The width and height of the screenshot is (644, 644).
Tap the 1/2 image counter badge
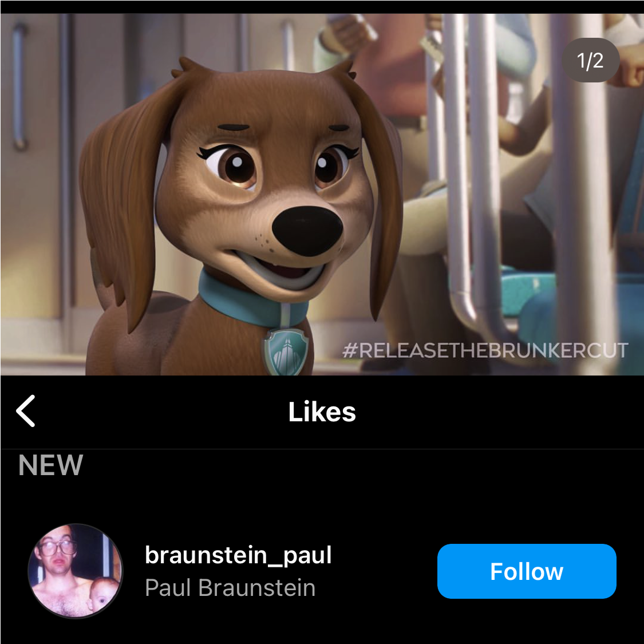(590, 60)
